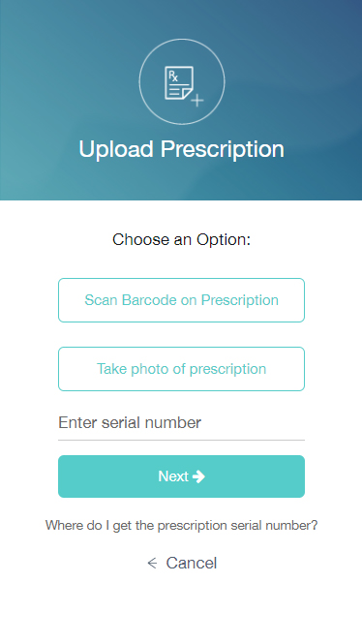Screen dimensions: 362x644
Task: Click the teal gradient header banner
Action: click(181, 100)
